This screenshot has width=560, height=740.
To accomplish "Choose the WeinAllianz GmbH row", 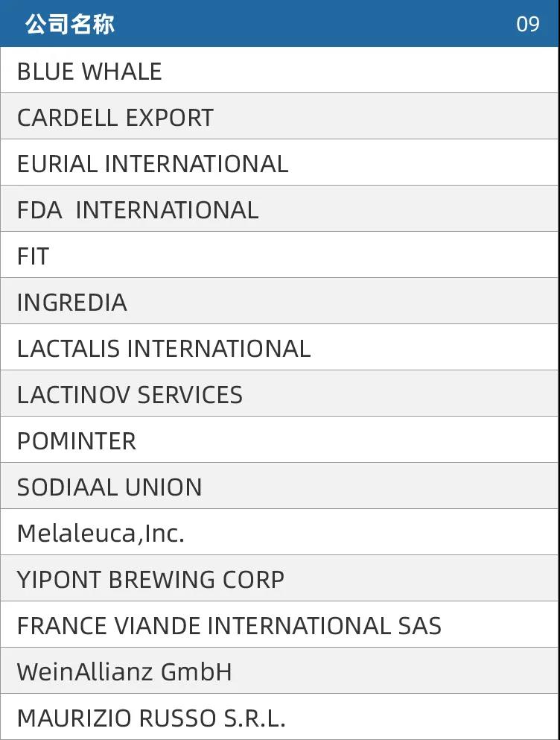I will point(279,671).
